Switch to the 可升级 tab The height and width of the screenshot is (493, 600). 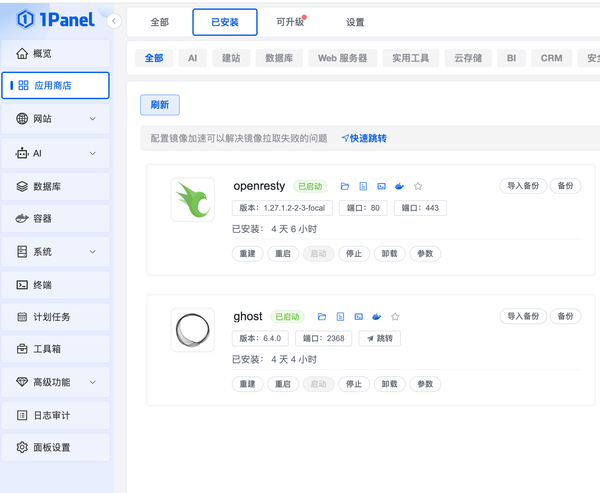tap(290, 22)
